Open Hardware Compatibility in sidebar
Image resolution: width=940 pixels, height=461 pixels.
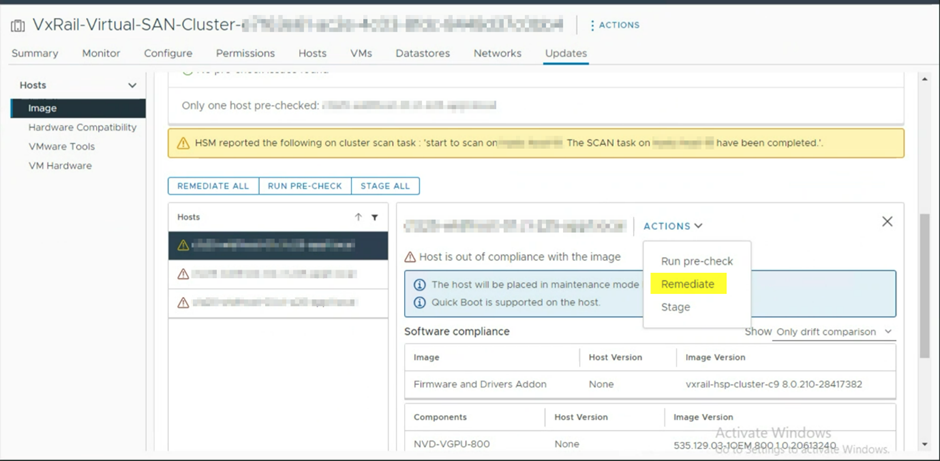point(82,127)
